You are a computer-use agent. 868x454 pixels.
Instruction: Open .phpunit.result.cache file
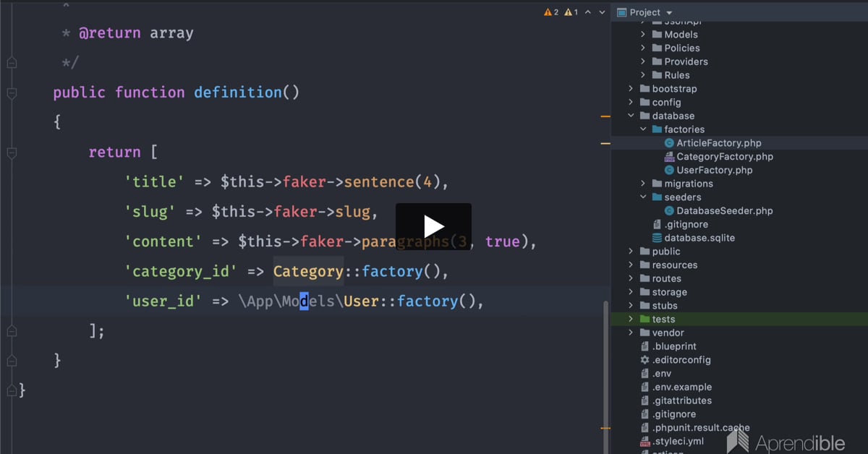(701, 428)
